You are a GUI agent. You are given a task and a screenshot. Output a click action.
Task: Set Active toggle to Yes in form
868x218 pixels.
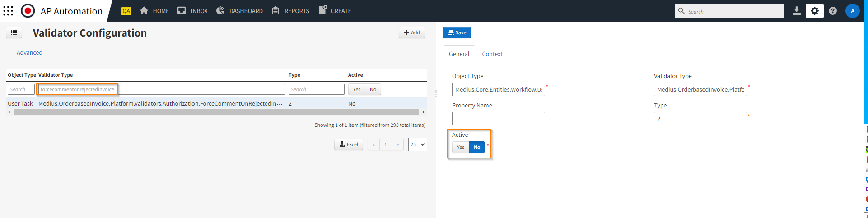tap(460, 147)
